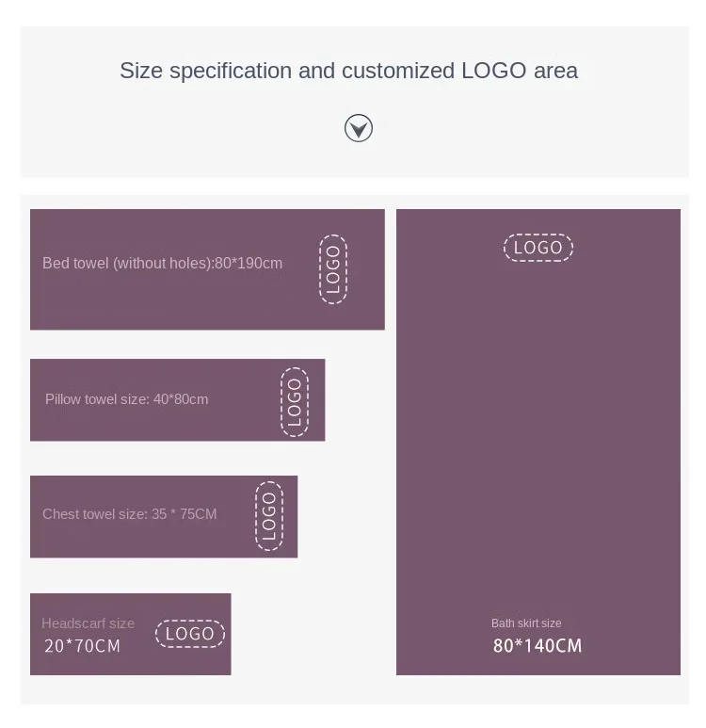Click the LOGO badge on the bath skirt

[538, 248]
